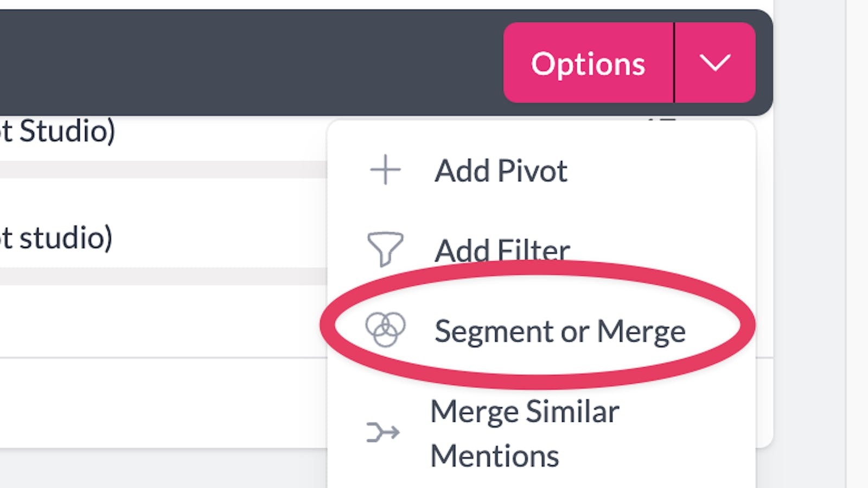This screenshot has width=868, height=488.
Task: Choose the Add Filter menu entry text
Action: tap(502, 250)
